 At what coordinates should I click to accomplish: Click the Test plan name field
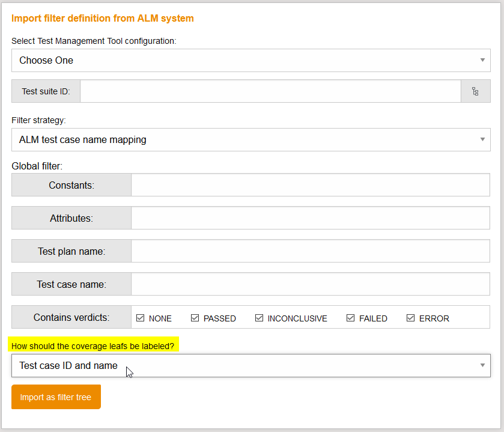(311, 251)
